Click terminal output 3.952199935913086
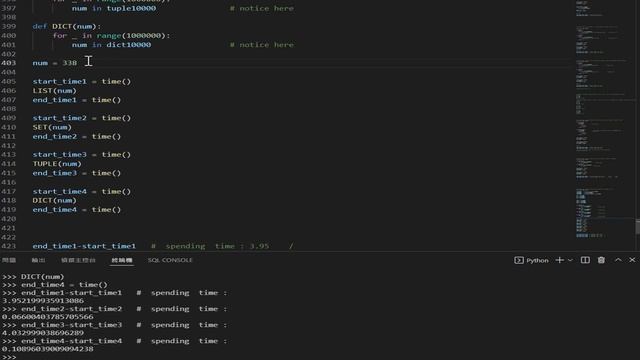This screenshot has height=360, width=640. pos(43,301)
